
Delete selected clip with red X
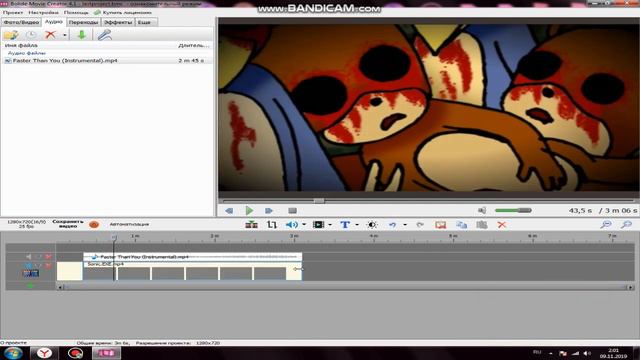[502, 224]
